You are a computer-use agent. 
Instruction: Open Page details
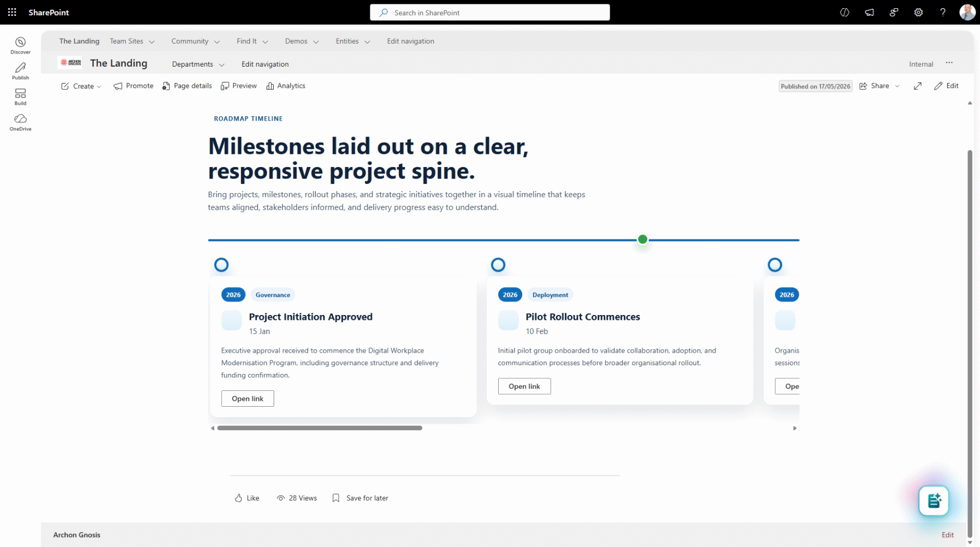[187, 86]
